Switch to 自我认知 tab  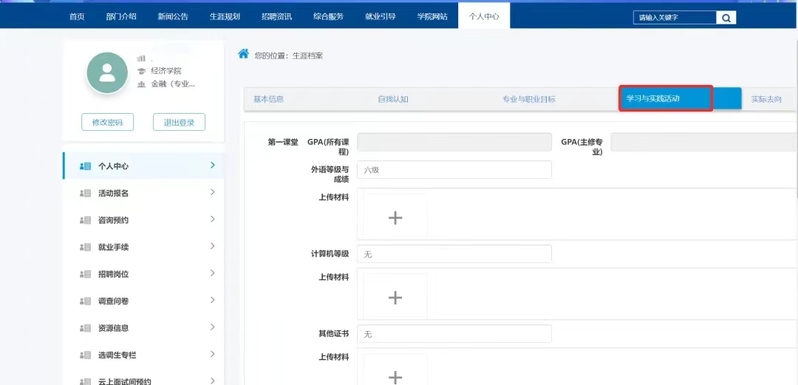tap(393, 99)
